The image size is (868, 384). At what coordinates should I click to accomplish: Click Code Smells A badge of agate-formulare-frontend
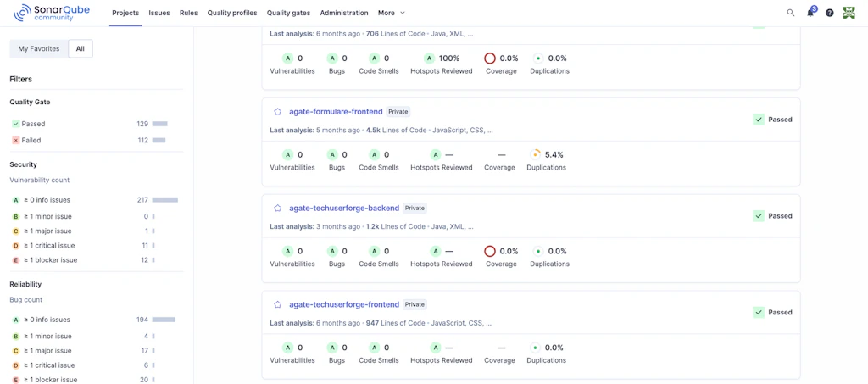tap(374, 155)
